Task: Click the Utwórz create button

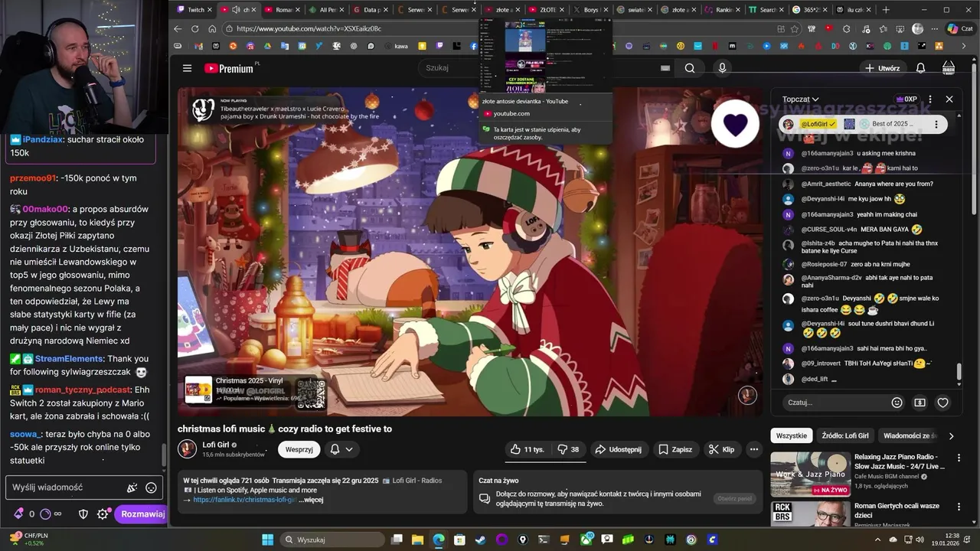Action: point(882,68)
